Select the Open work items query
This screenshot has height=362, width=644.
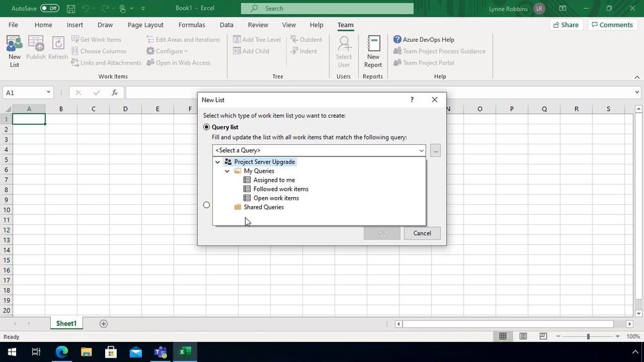click(x=276, y=198)
